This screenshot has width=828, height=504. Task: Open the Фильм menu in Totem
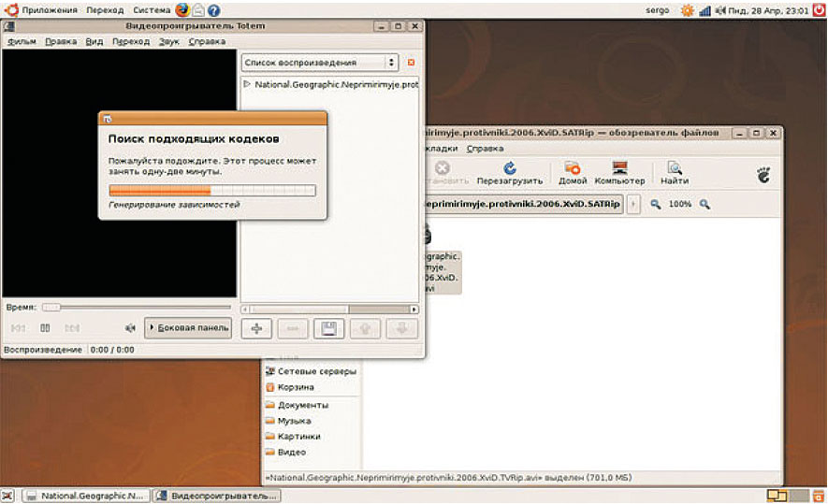[20, 41]
